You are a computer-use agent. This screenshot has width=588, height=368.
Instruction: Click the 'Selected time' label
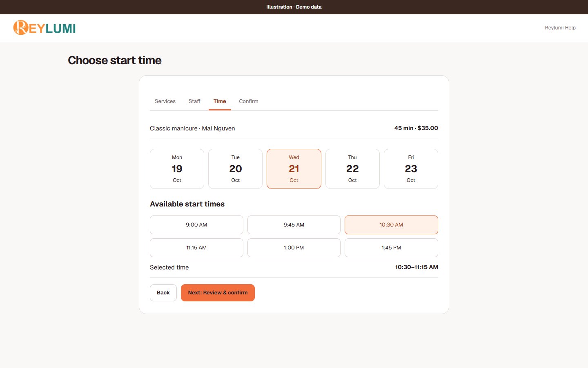[x=169, y=267]
